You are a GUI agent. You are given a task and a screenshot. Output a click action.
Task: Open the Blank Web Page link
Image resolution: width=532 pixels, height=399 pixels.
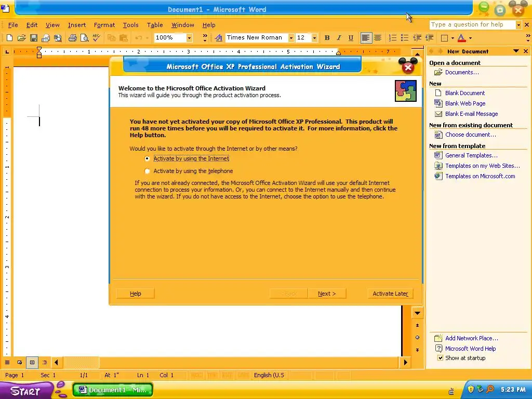tap(465, 103)
